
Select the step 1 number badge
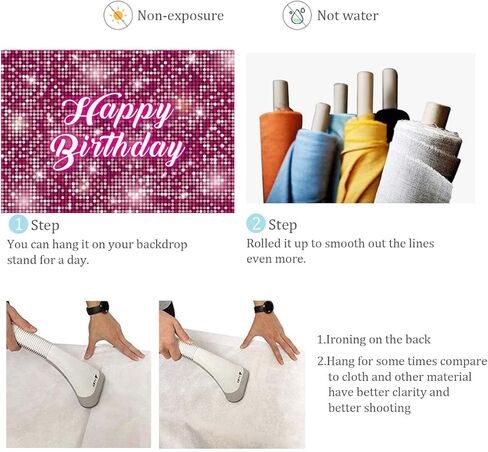point(18,224)
